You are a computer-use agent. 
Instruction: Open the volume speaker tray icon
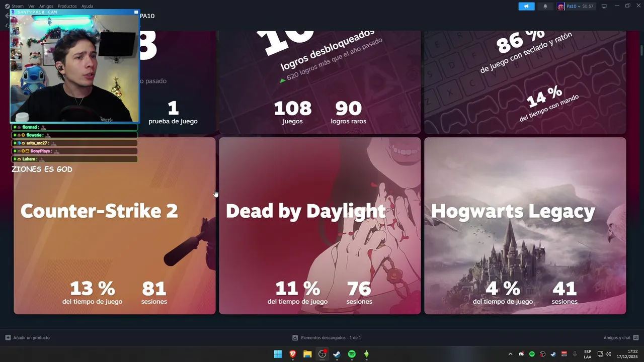pos(608,354)
